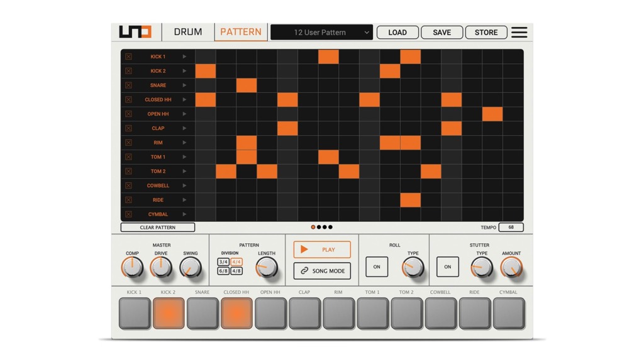Toggle the active SNARE step
644x362 pixels.
pyautogui.click(x=247, y=85)
